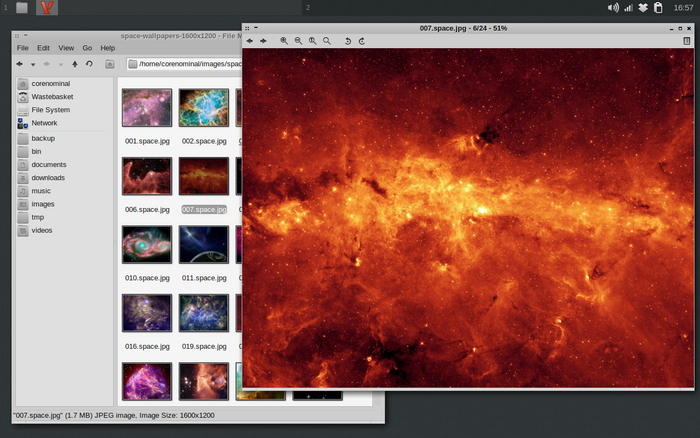Open the File menu

[22, 48]
